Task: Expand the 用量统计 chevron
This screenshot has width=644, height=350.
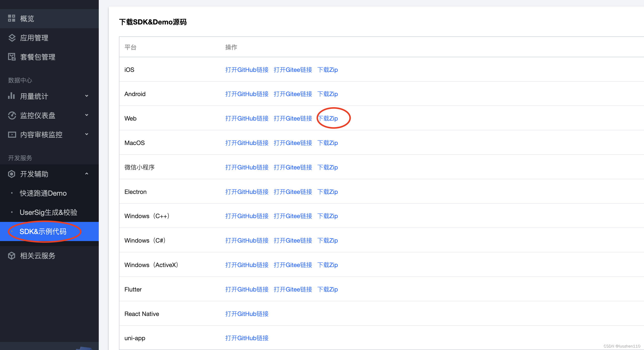Action: point(87,96)
